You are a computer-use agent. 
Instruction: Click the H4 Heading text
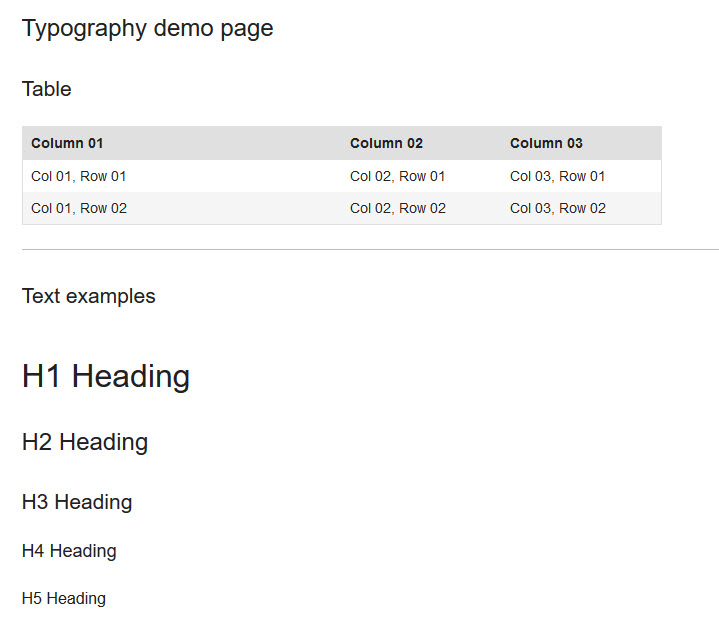click(x=69, y=551)
